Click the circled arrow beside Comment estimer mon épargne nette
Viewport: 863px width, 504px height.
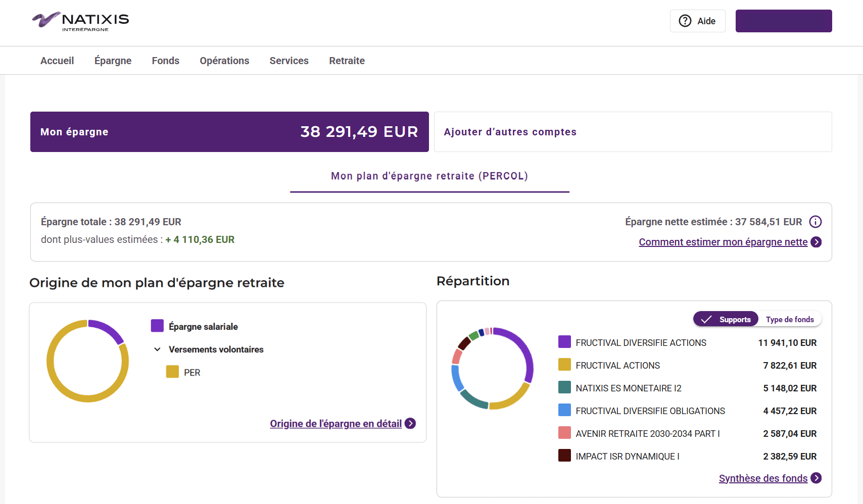817,242
